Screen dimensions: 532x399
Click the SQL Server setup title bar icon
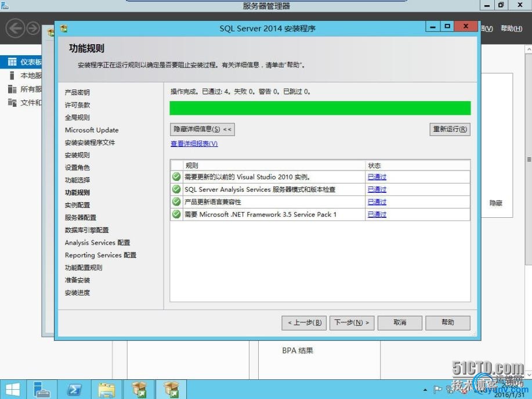[x=64, y=28]
